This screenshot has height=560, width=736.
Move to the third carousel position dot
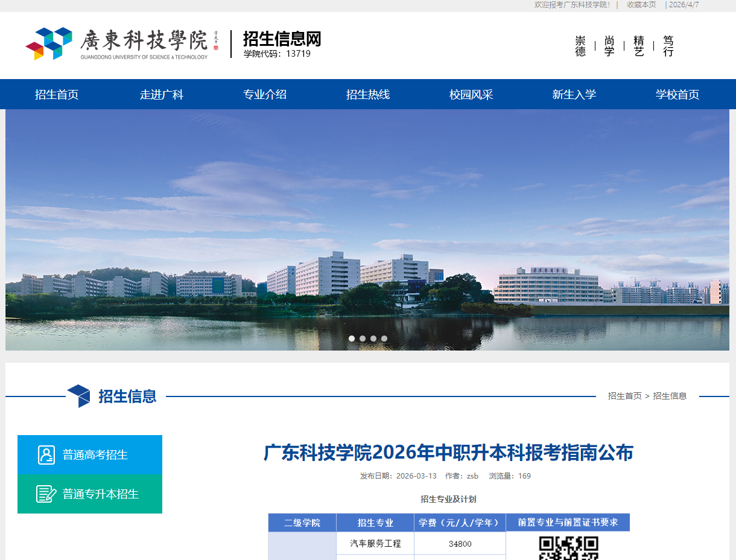(373, 339)
